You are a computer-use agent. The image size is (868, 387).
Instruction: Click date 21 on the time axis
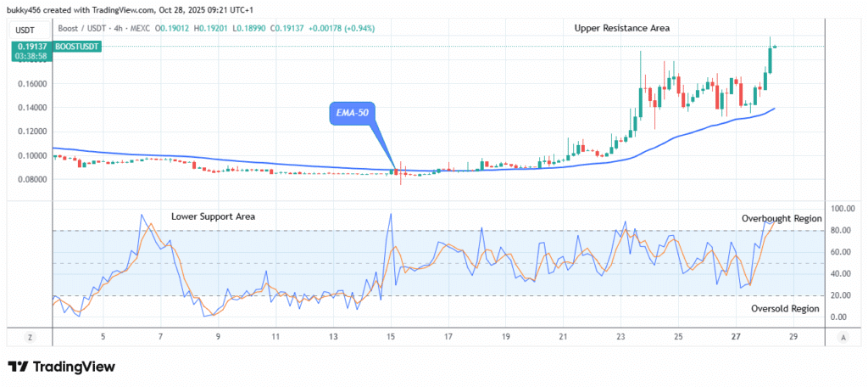[564, 337]
